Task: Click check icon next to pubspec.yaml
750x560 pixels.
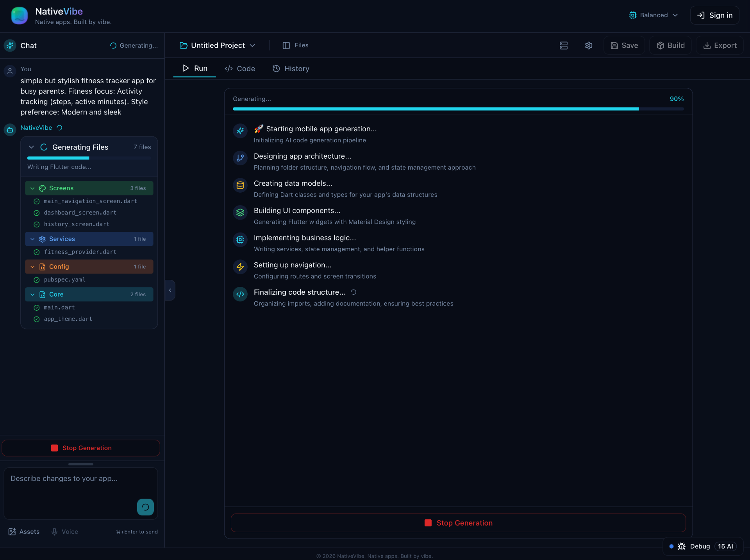Action: [37, 280]
